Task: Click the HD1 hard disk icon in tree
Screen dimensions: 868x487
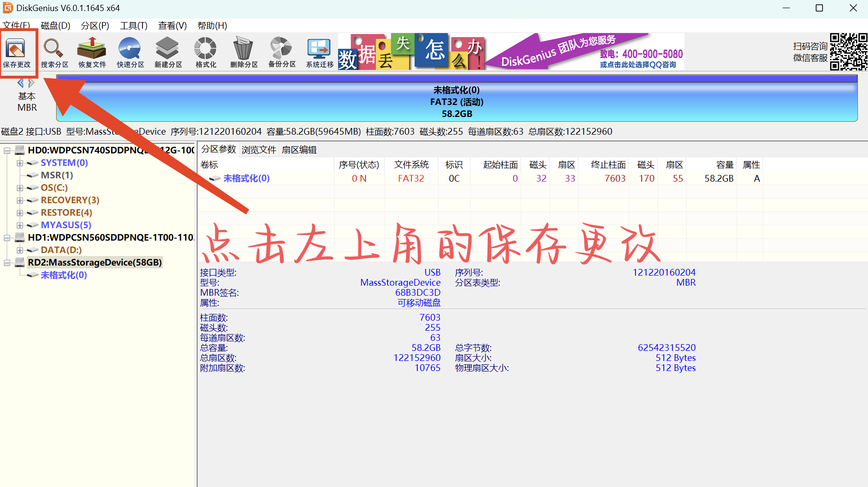Action: coord(20,237)
